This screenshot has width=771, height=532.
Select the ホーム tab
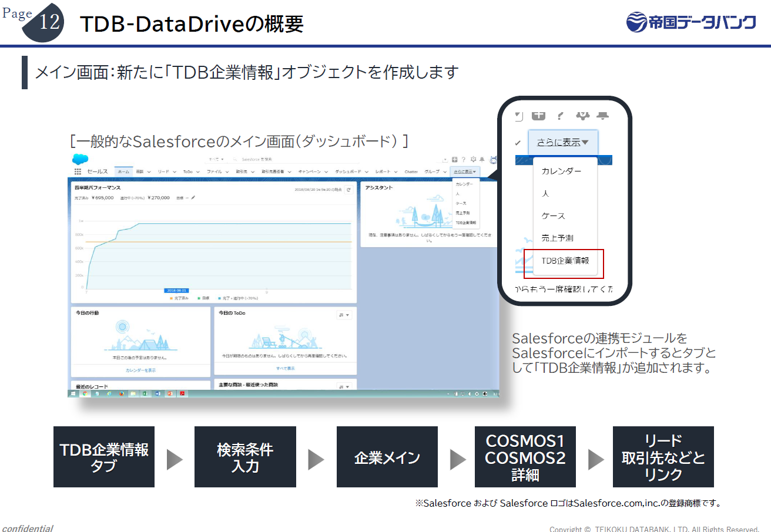click(x=123, y=171)
